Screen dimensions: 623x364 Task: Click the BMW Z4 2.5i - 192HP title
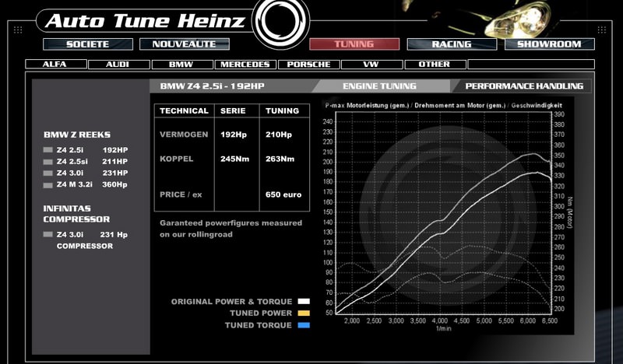click(212, 86)
